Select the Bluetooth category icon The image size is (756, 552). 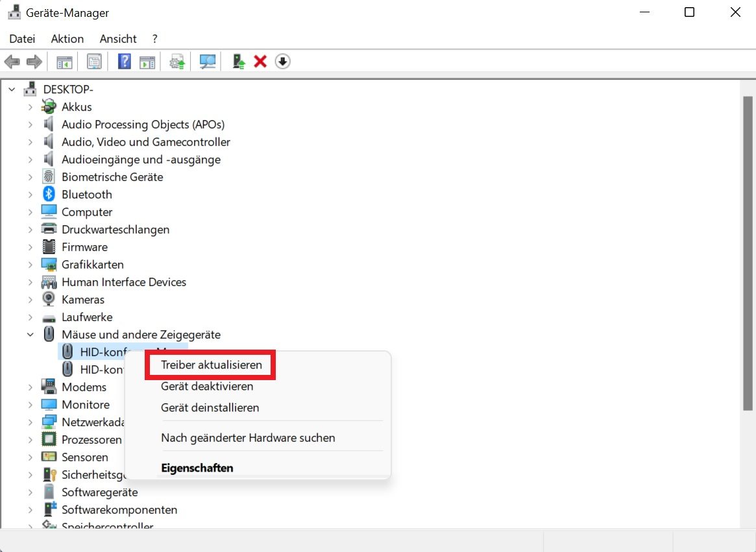49,195
